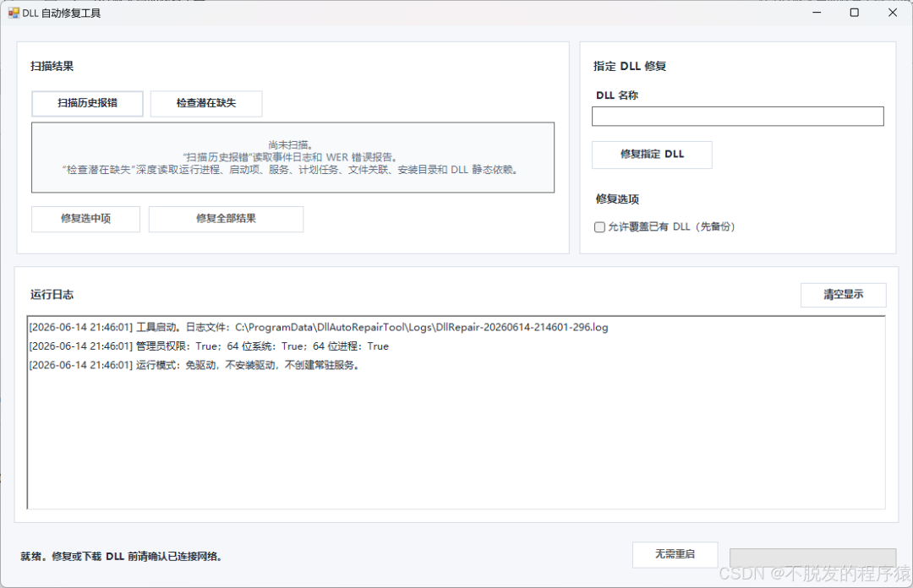Click 修复选中项 button
This screenshot has height=588, width=913.
pyautogui.click(x=85, y=219)
